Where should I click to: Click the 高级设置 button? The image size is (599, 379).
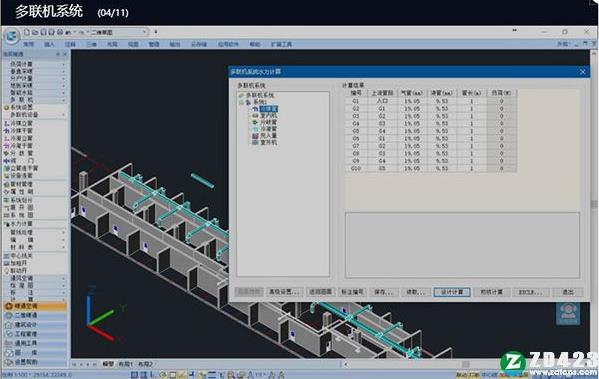283,292
